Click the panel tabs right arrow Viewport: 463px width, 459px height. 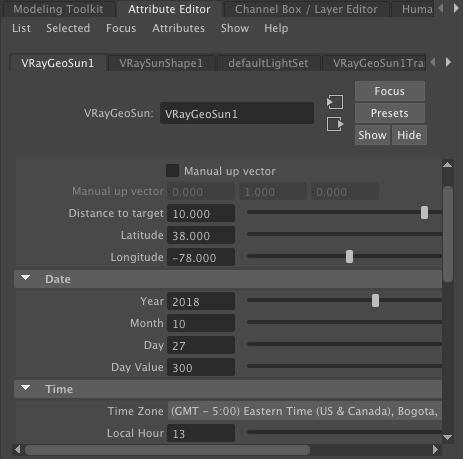(456, 8)
